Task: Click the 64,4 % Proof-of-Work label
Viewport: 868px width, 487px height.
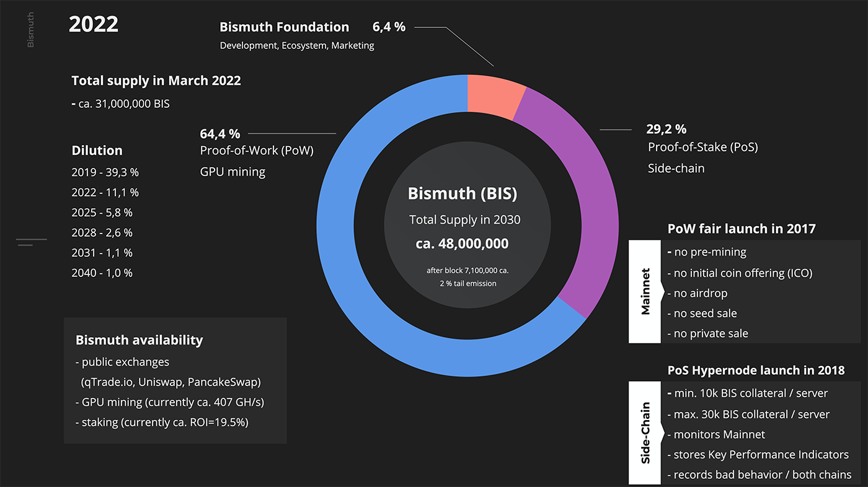Action: pos(220,134)
